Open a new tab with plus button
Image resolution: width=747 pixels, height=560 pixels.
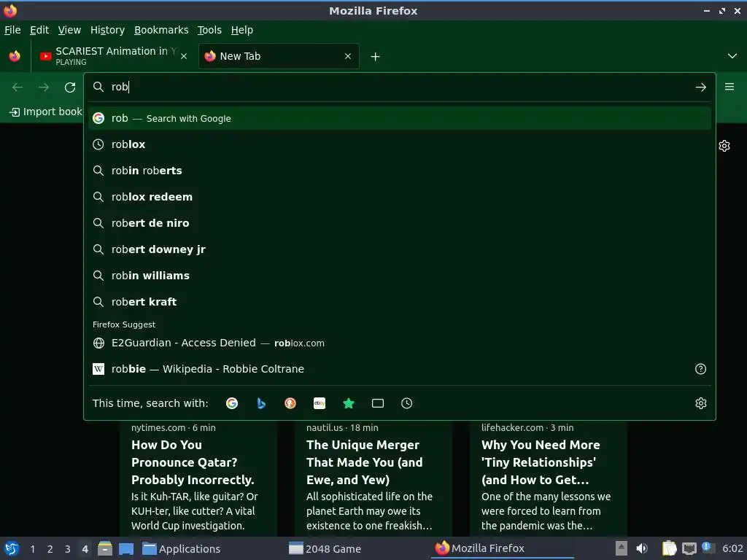(x=376, y=57)
